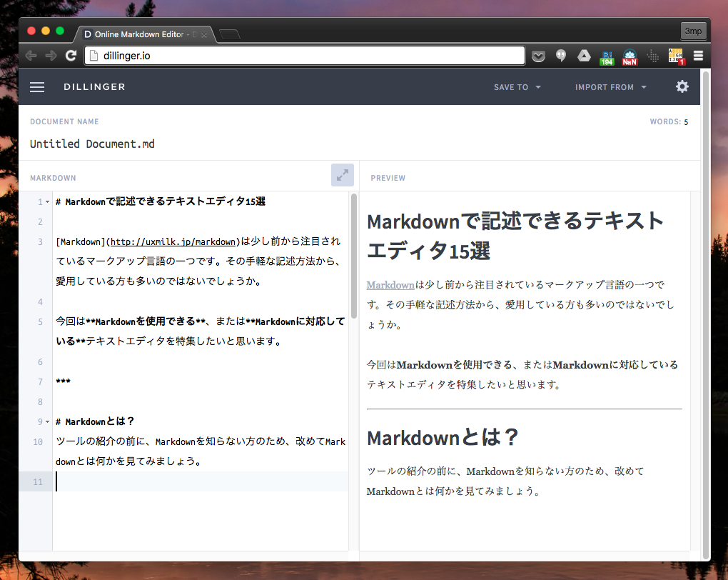The height and width of the screenshot is (580, 728).
Task: Click the Google Drive extension icon
Action: [584, 56]
